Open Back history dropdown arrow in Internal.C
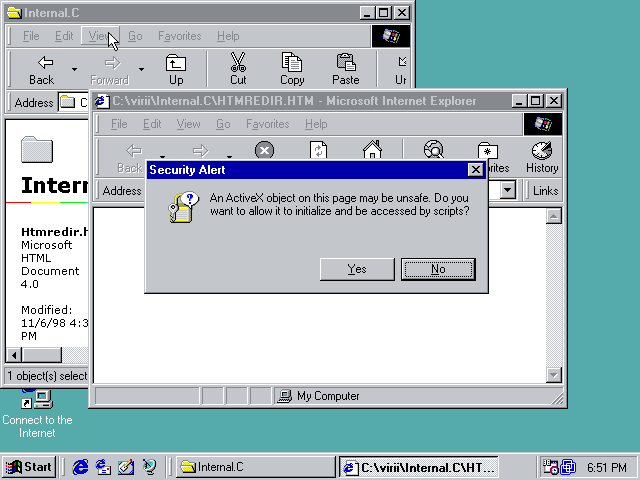Image resolution: width=640 pixels, height=480 pixels. coord(74,70)
